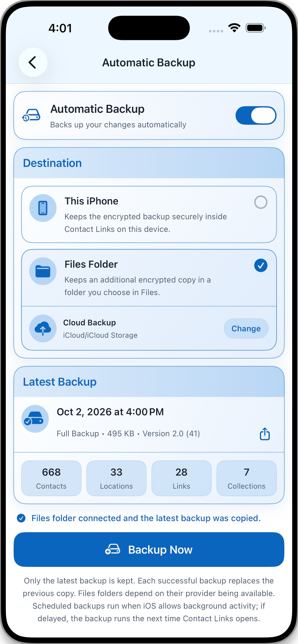Turn off the Automatic Backup switch
The height and width of the screenshot is (644, 298).
tap(256, 115)
